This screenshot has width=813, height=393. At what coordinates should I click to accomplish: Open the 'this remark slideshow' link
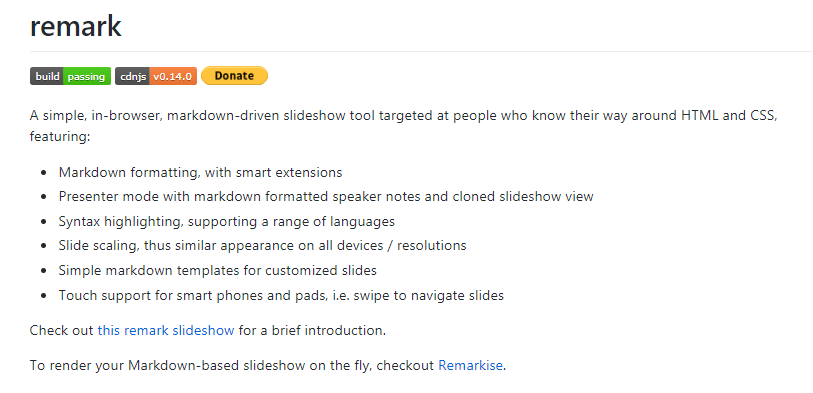(166, 330)
